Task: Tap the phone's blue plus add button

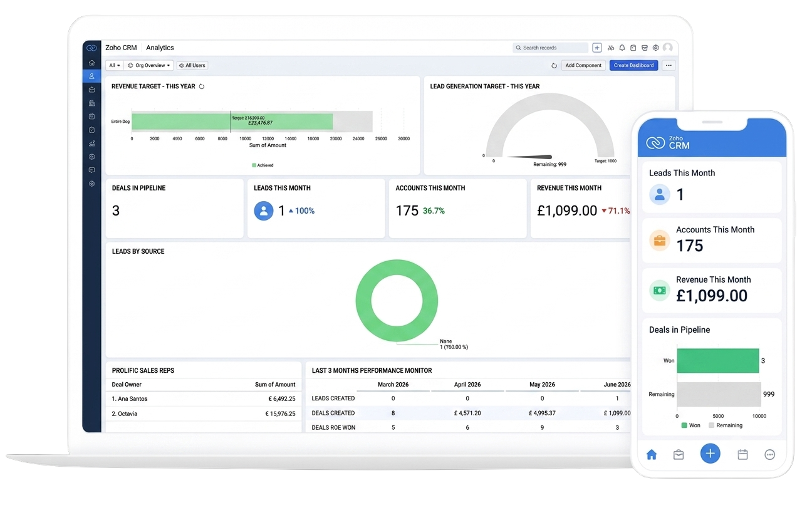Action: coord(710,454)
